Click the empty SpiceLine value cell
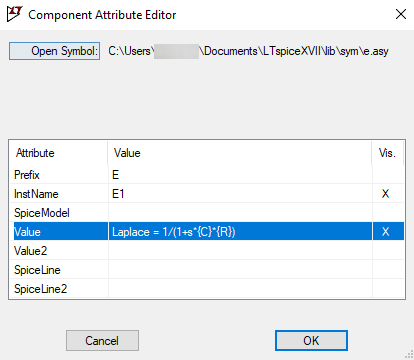Screen dimensions: 414x360 click(240, 270)
